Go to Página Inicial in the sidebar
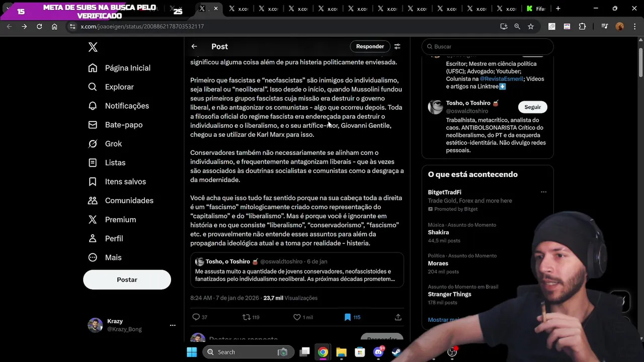This screenshot has height=362, width=644. pyautogui.click(x=119, y=68)
